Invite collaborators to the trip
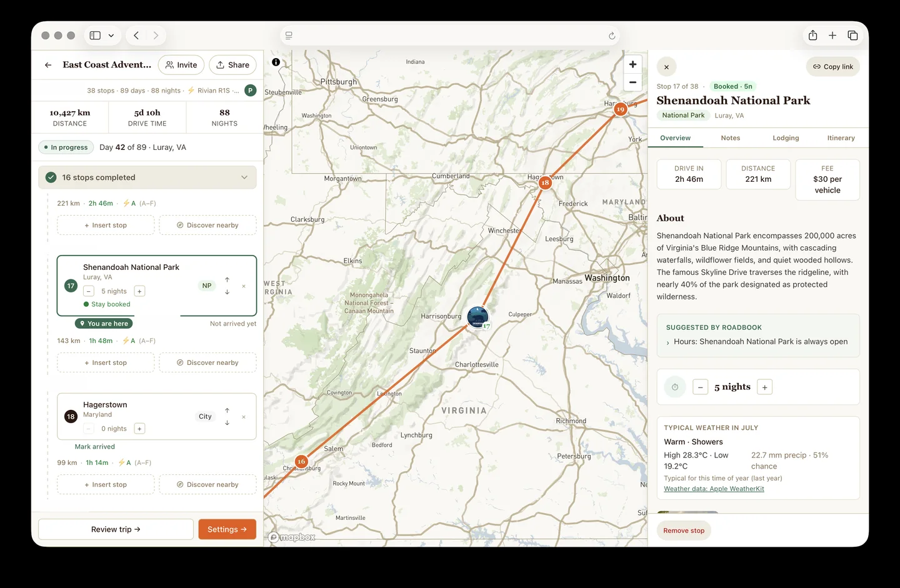 pos(181,65)
